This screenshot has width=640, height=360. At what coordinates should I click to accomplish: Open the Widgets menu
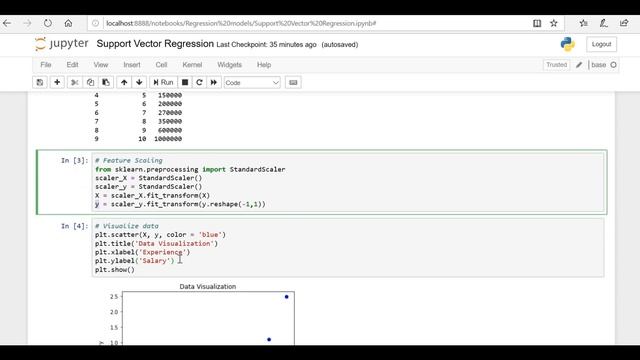point(229,65)
